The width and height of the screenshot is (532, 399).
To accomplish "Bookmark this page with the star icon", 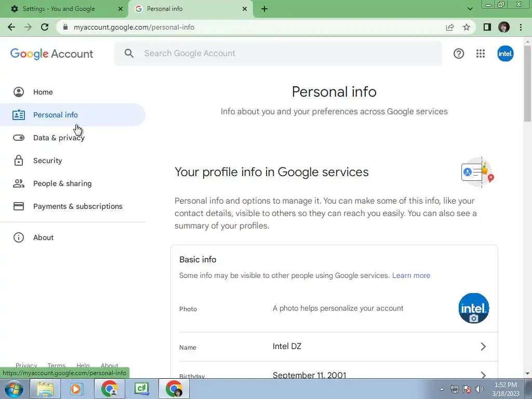I will [x=467, y=27].
